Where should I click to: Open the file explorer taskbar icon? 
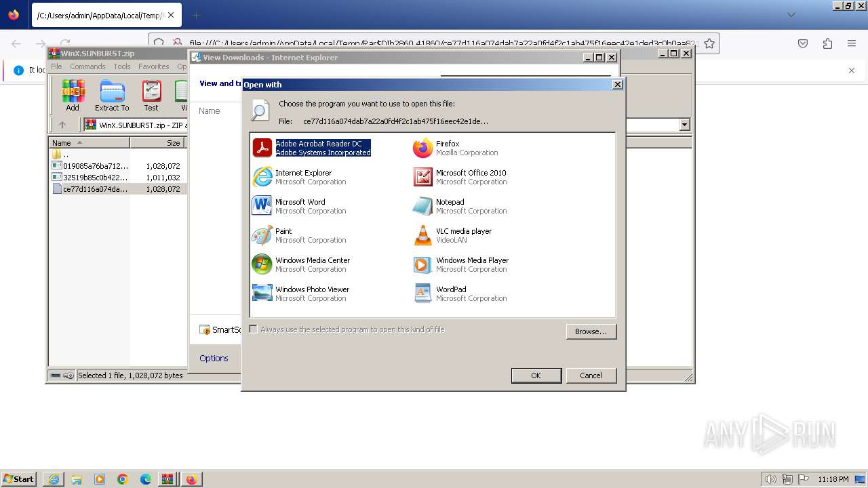click(77, 479)
